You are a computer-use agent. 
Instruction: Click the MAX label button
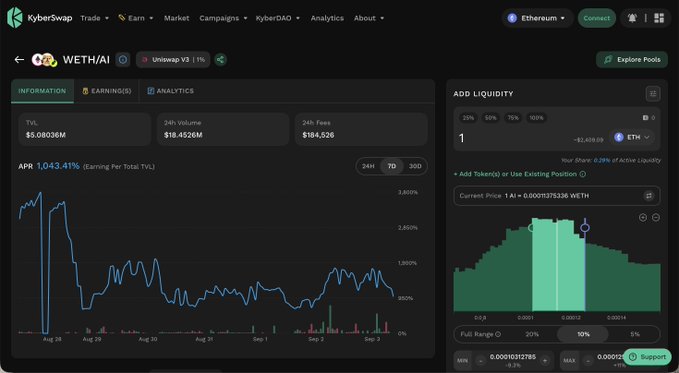569,360
